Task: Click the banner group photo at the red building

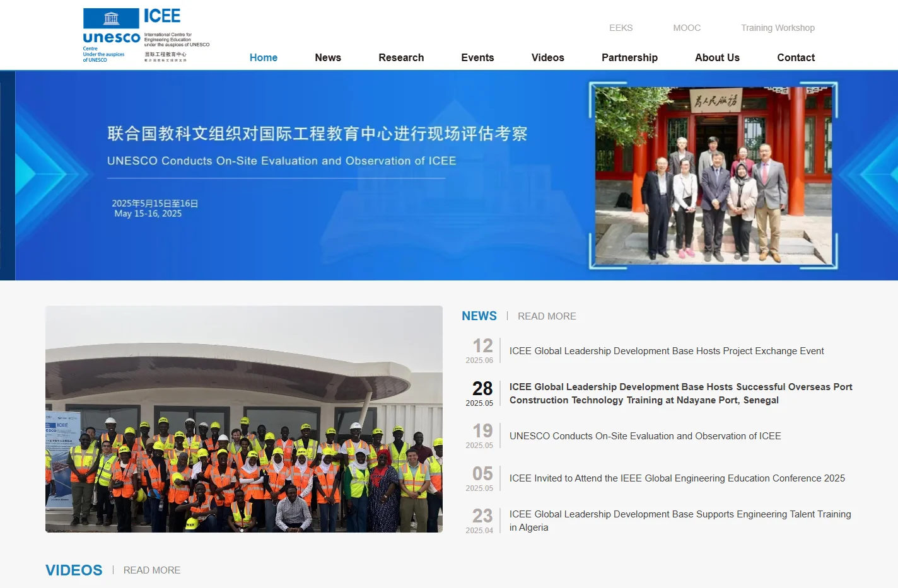Action: point(713,175)
